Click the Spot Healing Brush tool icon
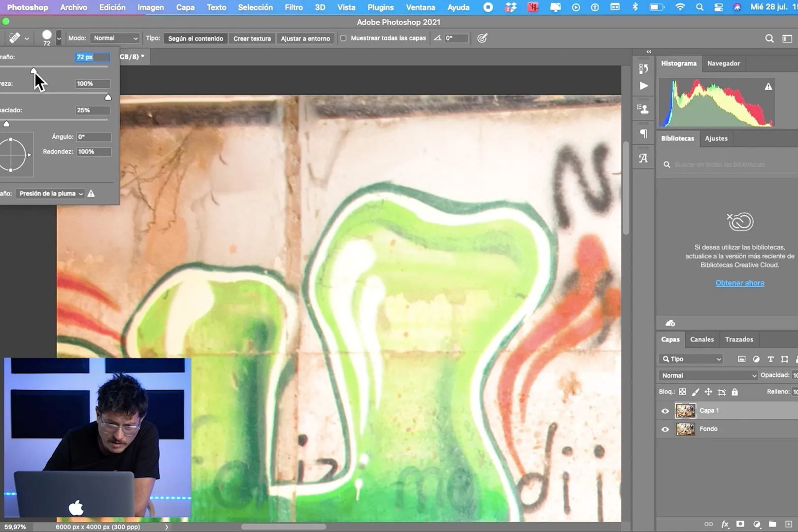The height and width of the screenshot is (532, 798). click(x=14, y=38)
